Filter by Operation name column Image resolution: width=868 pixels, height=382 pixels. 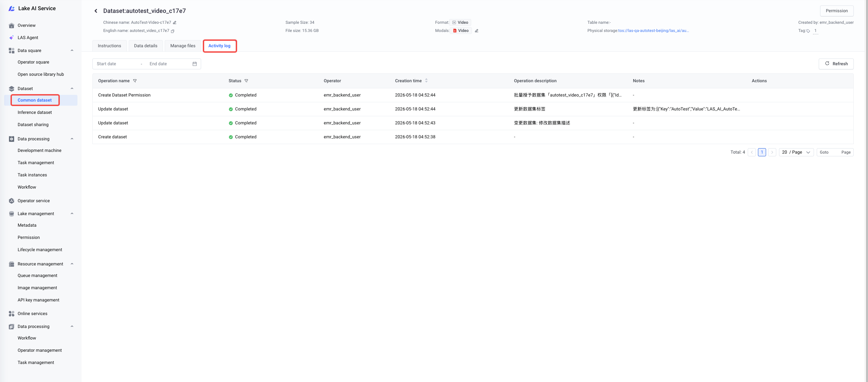pos(135,81)
